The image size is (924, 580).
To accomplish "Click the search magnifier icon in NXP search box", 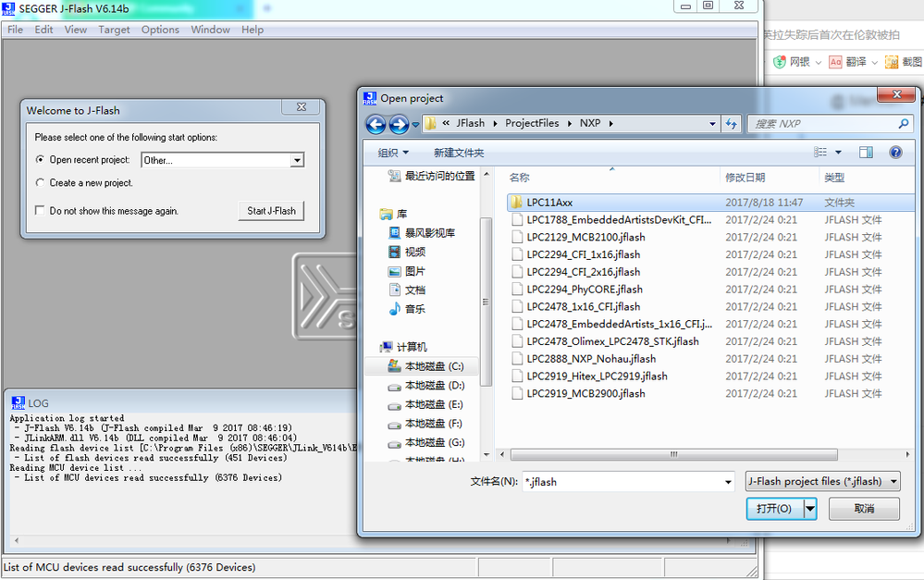I will [x=904, y=124].
